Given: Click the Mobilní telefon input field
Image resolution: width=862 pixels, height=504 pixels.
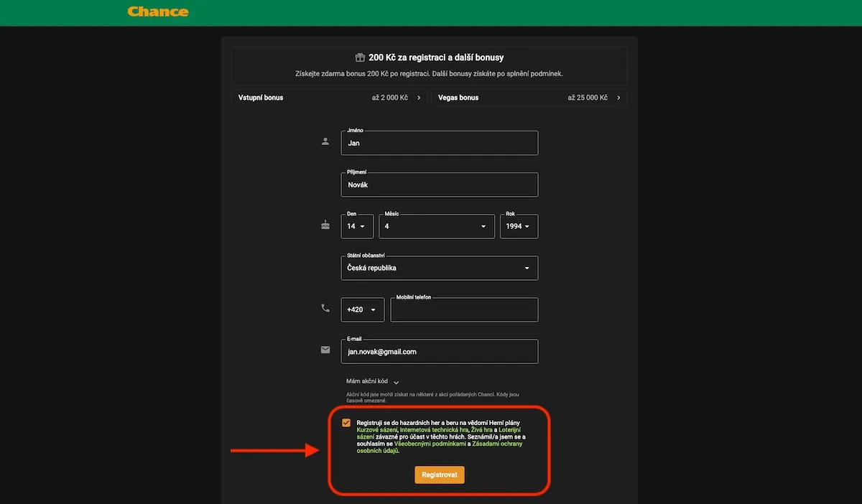Looking at the screenshot, I should click(464, 309).
